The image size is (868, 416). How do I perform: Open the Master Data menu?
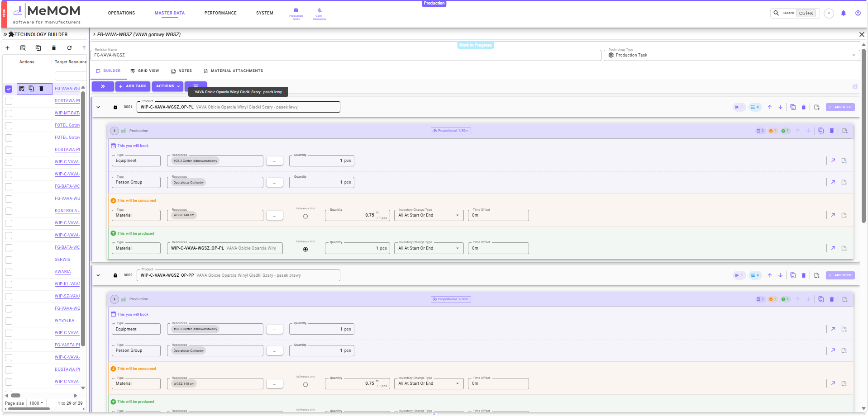point(170,13)
